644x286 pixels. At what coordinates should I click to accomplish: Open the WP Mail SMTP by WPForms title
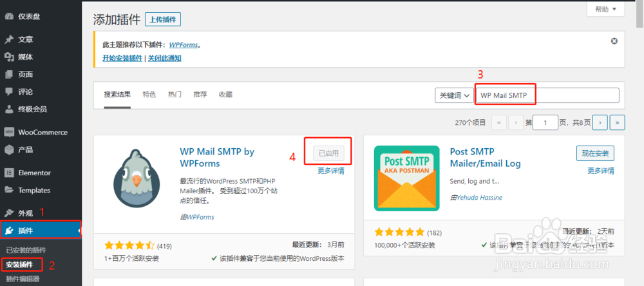(217, 157)
